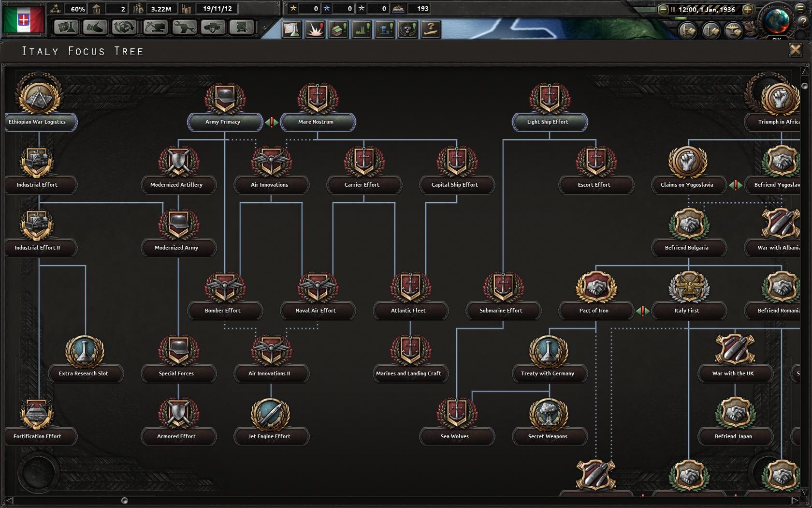
Task: Click the Special Forces label
Action: pos(176,374)
